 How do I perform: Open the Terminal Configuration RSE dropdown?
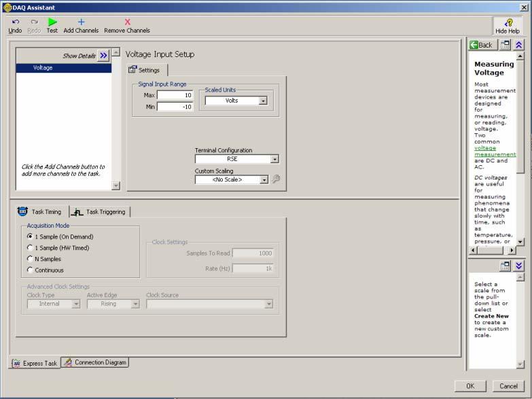coord(274,159)
